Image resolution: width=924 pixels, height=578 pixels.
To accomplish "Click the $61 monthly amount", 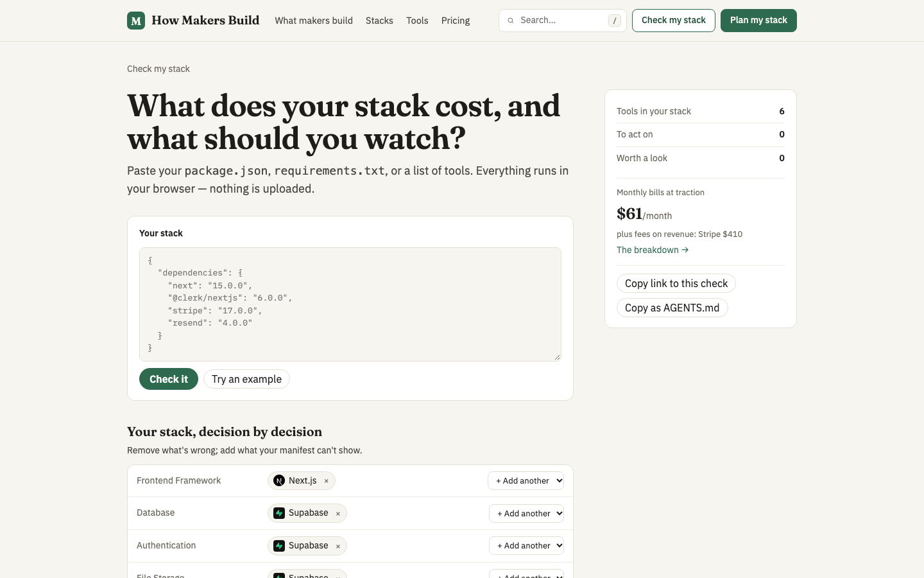I will point(629,213).
